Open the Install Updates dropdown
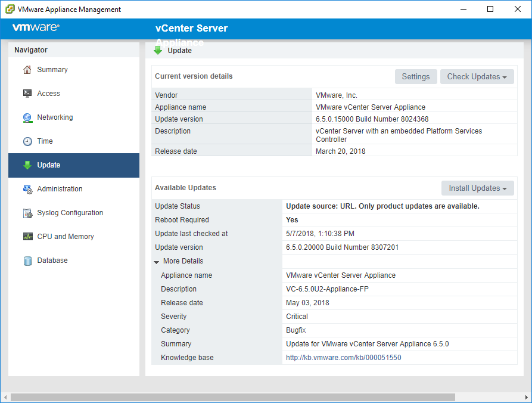Image resolution: width=532 pixels, height=403 pixels. click(x=477, y=188)
